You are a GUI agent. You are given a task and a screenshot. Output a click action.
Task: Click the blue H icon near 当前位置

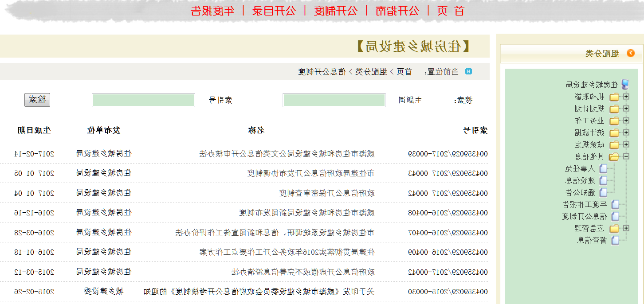click(468, 71)
